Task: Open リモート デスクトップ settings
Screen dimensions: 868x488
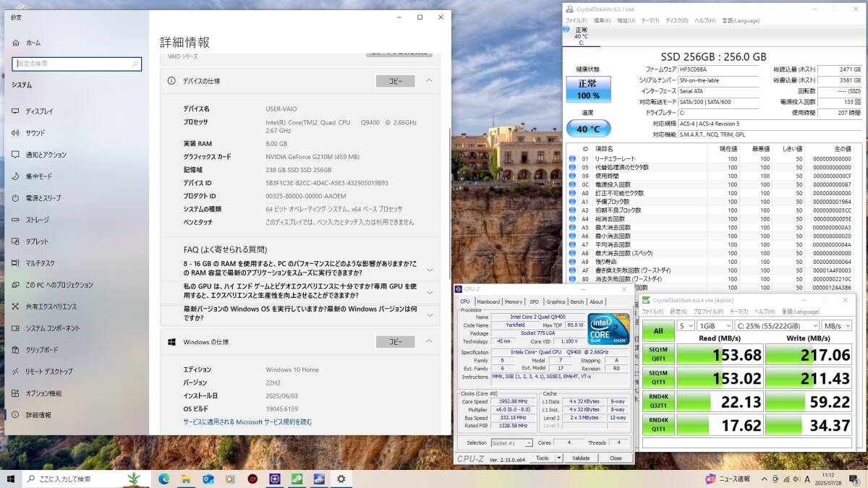Action: point(48,372)
